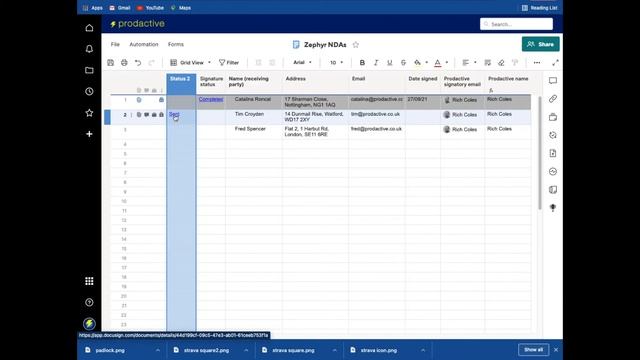Open the Summary book icon in right panel
Viewport: 640px width, 360px height.
point(553,189)
